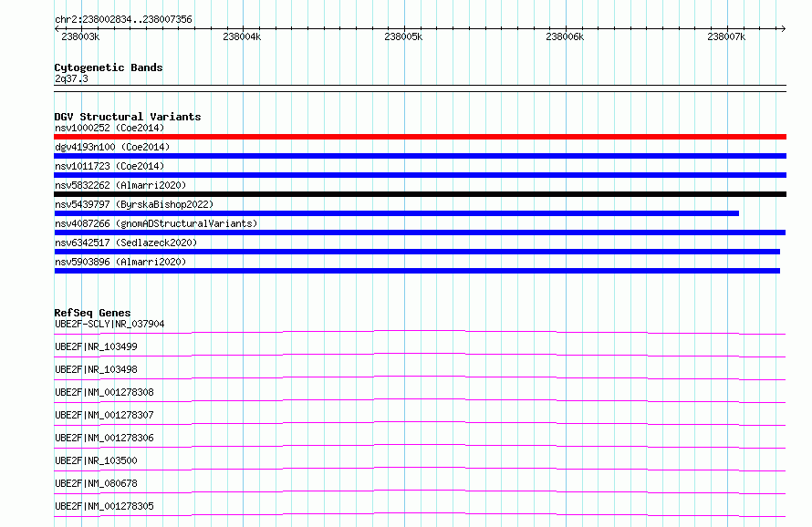Click the 238005k ruler label
Screen dimensions: 812x527
[x=403, y=36]
